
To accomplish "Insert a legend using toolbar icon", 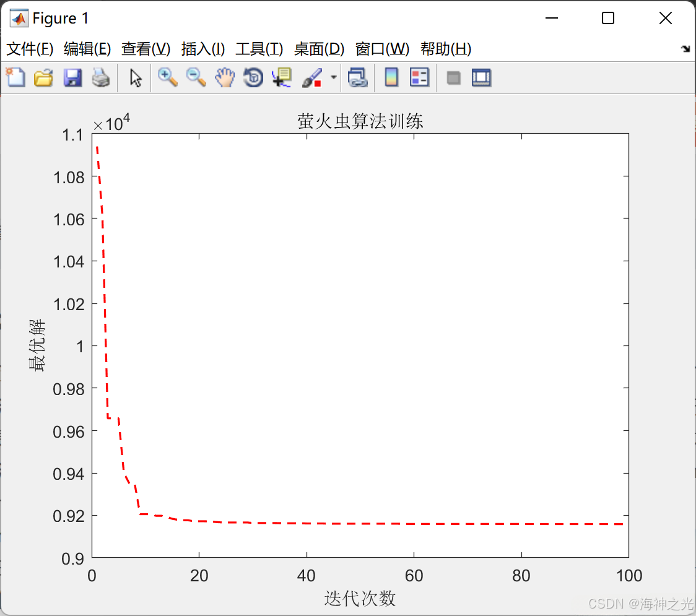I will click(x=419, y=77).
